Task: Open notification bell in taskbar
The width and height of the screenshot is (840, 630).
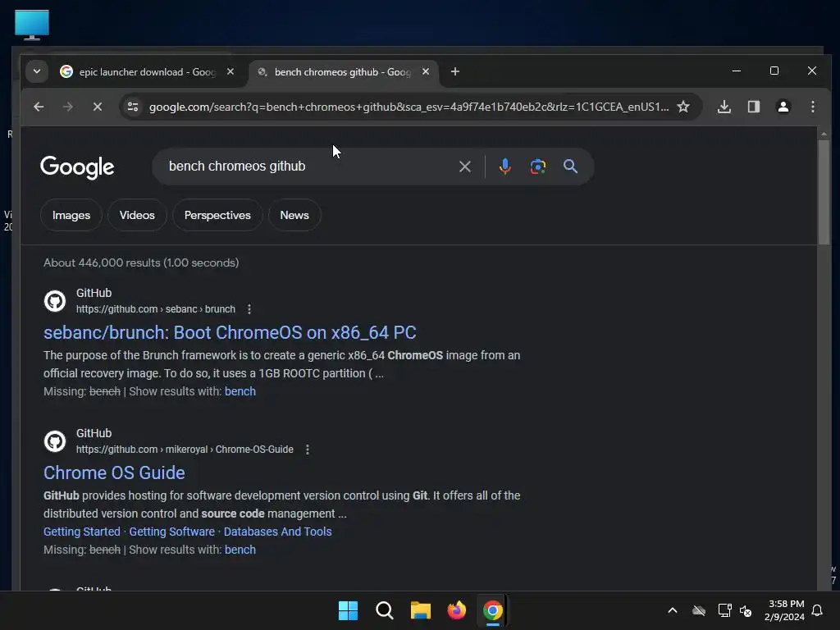Action: (817, 610)
